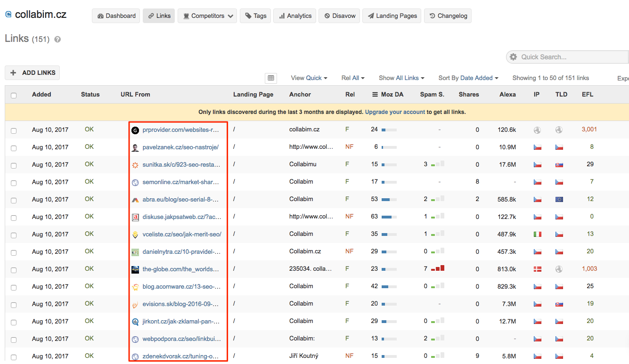Click the danielnytra.cz favicon
The width and height of the screenshot is (629, 364).
click(135, 252)
